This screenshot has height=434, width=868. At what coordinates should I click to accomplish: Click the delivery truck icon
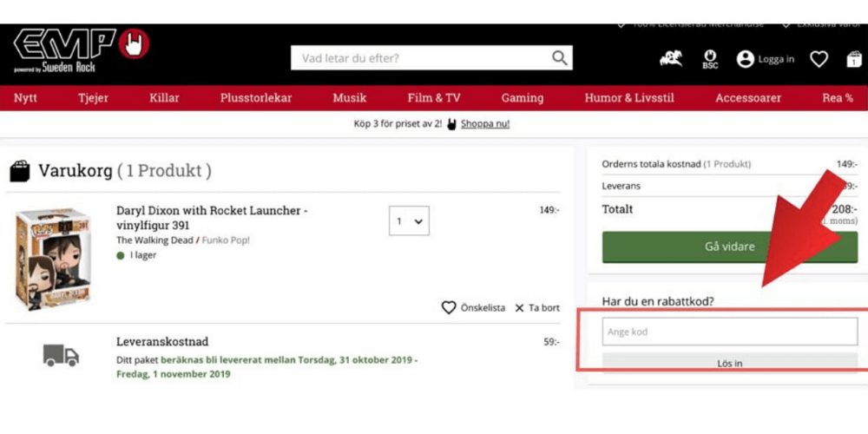[61, 355]
